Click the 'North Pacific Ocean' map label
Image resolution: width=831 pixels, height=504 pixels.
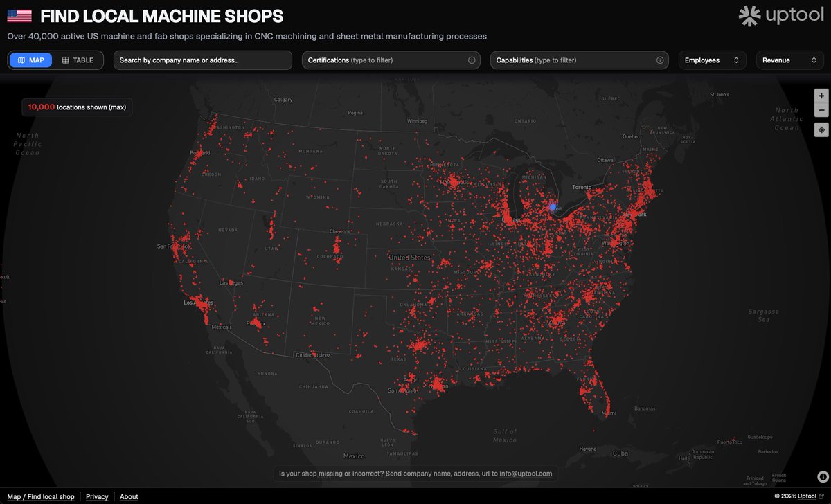[28, 144]
